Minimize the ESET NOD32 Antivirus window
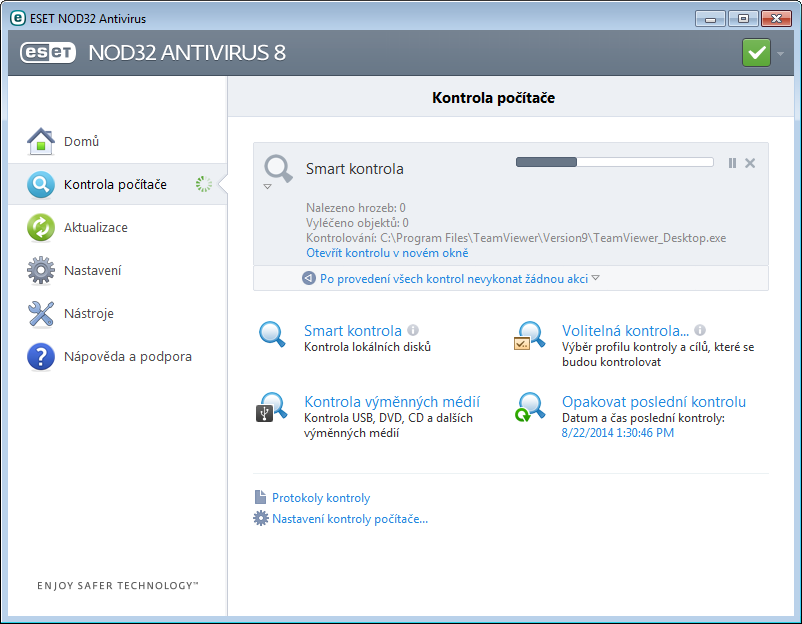Image resolution: width=802 pixels, height=624 pixels. (710, 19)
